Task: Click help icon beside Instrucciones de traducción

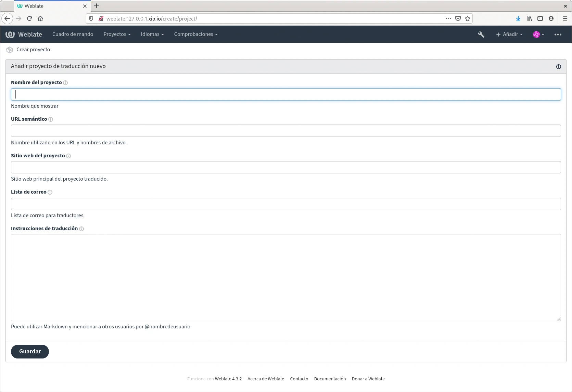Action: [81, 229]
